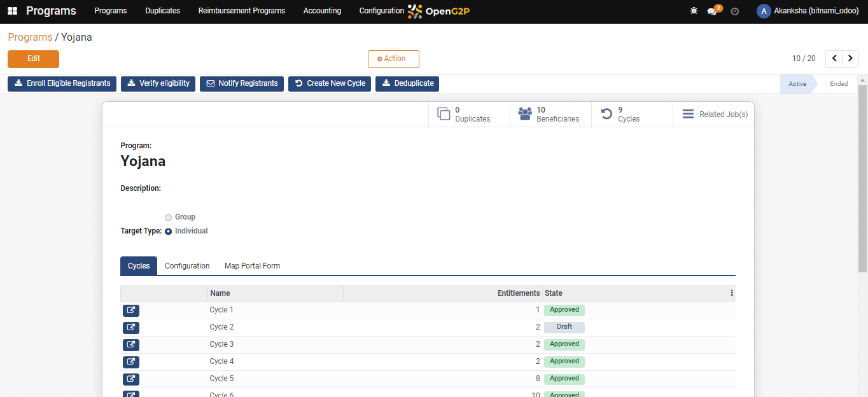Click Enroll Eligible Registrants button

pos(62,84)
